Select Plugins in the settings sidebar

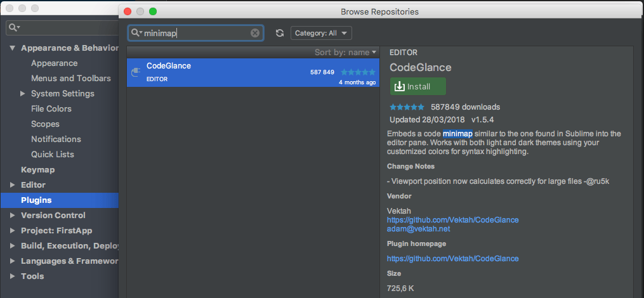[x=36, y=200]
